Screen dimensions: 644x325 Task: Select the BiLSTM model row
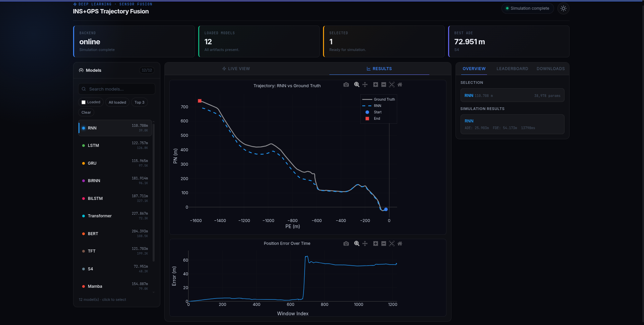click(x=115, y=199)
